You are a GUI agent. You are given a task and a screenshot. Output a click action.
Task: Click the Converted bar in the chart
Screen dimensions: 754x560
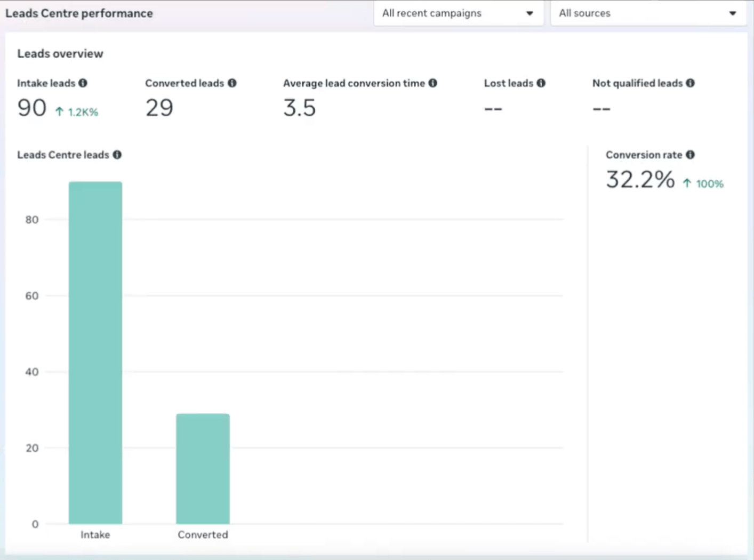pyautogui.click(x=203, y=469)
